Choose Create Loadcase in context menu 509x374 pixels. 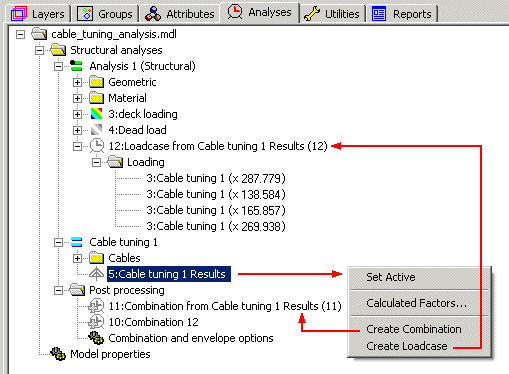click(407, 346)
